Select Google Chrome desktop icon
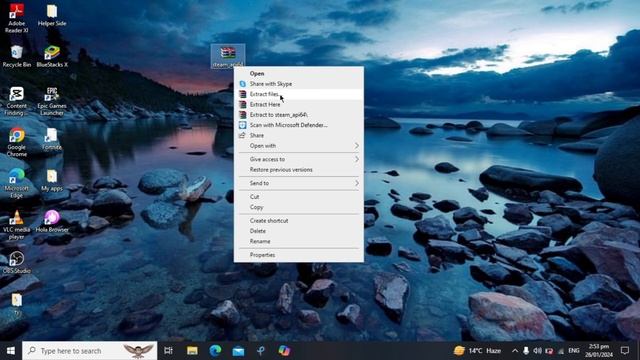The image size is (640, 360). [x=16, y=142]
